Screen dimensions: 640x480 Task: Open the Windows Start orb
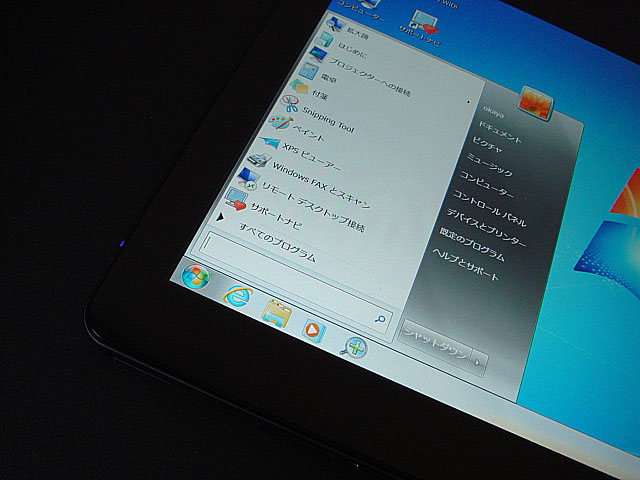point(196,276)
